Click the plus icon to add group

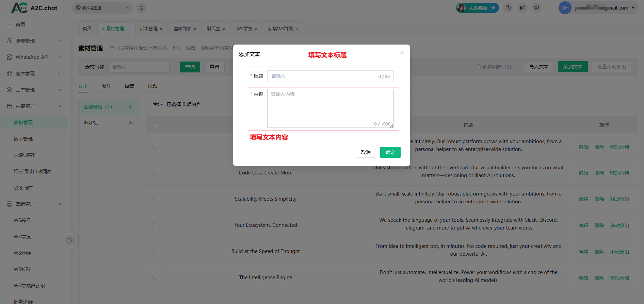pyautogui.click(x=130, y=107)
